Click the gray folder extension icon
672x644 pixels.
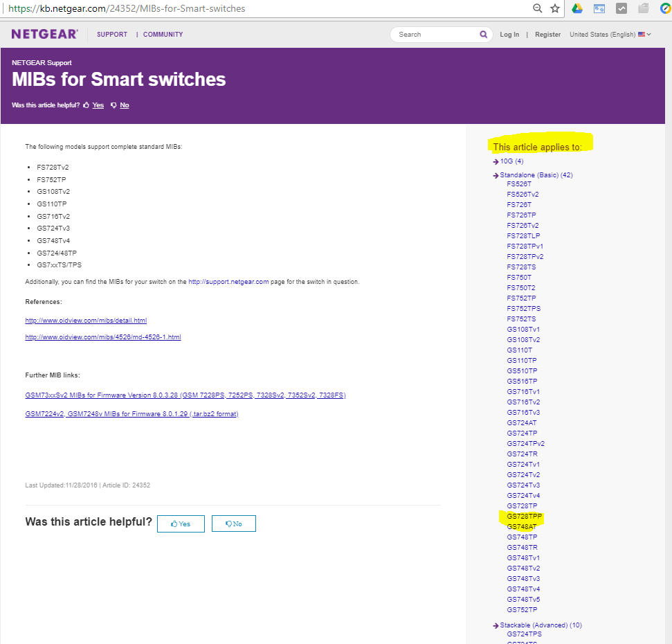click(644, 8)
